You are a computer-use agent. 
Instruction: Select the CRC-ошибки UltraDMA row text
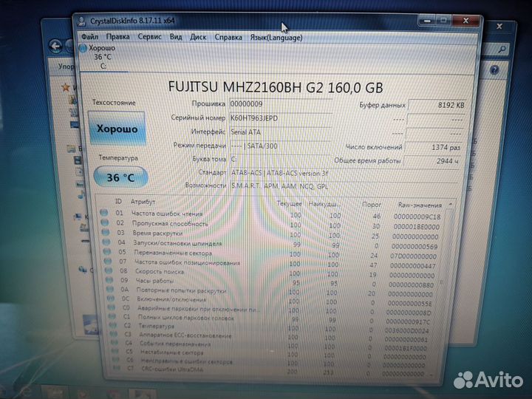coord(172,369)
